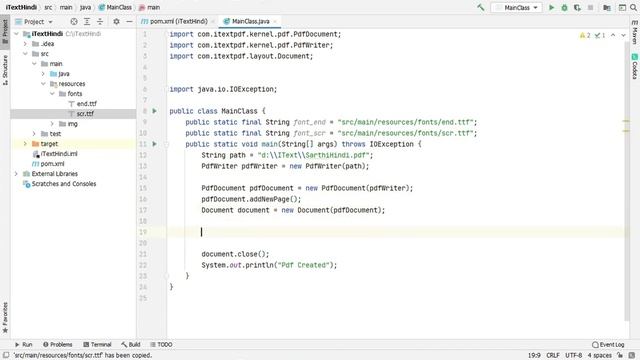Open the Terminal tool window

(97, 344)
